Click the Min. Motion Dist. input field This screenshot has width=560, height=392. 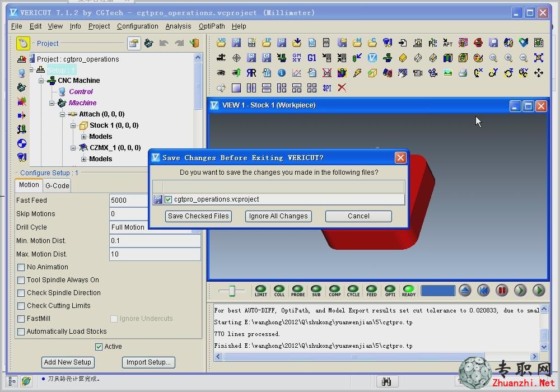click(x=155, y=241)
